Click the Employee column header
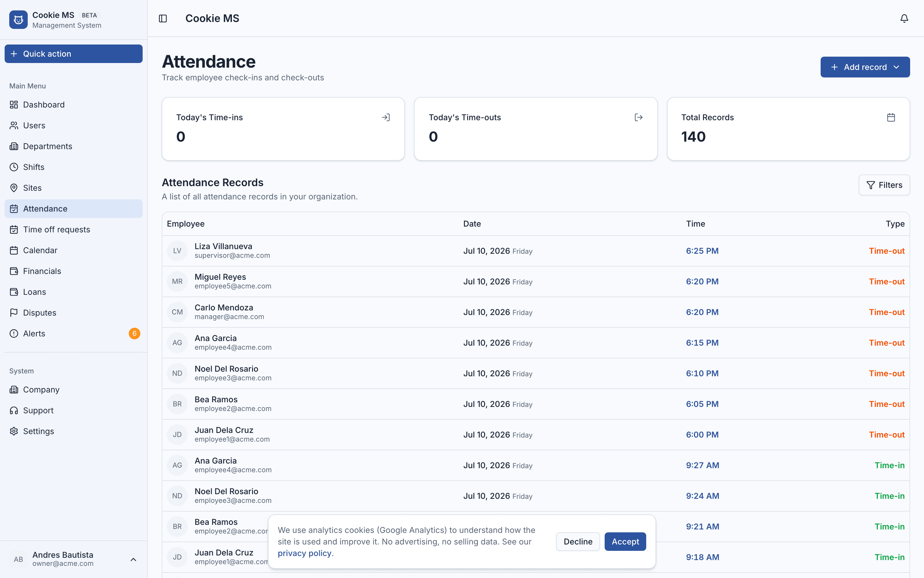Viewport: 924px width, 578px height. [186, 224]
